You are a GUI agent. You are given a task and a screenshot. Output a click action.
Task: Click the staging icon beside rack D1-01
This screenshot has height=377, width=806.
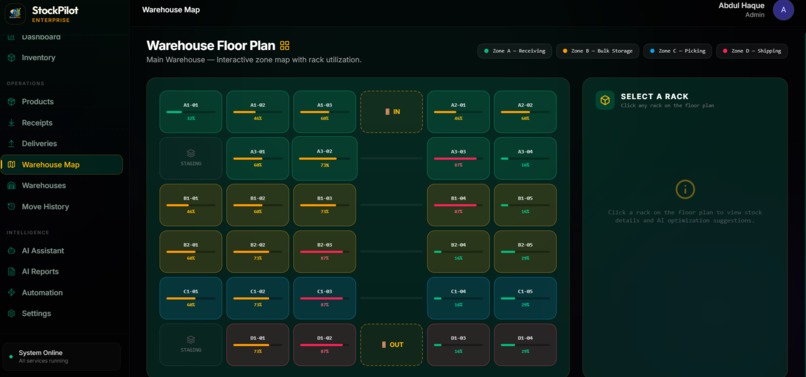191,339
